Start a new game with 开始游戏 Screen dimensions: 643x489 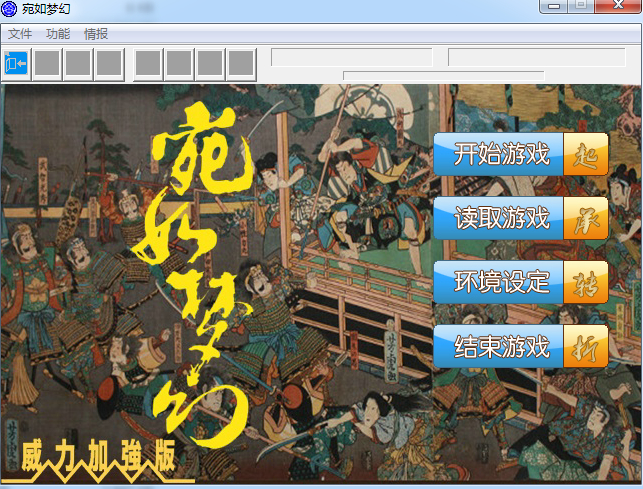521,154
